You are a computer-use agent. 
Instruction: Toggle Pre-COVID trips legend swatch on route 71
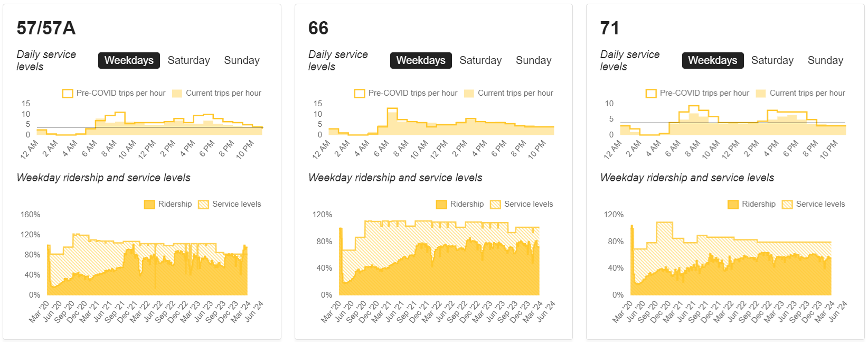(651, 94)
